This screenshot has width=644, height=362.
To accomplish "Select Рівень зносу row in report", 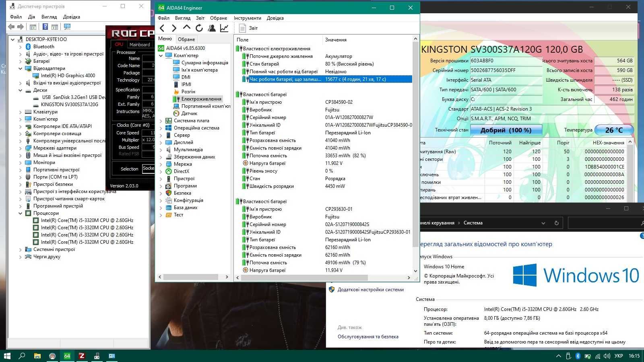I will pos(327,171).
